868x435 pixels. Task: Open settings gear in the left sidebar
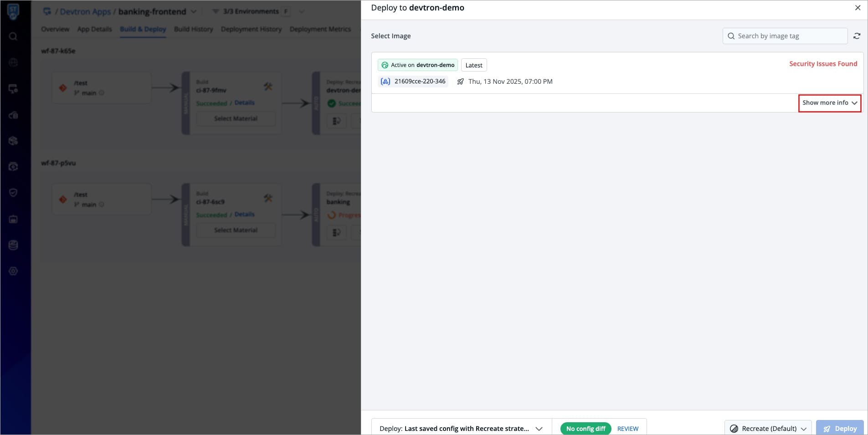(13, 271)
